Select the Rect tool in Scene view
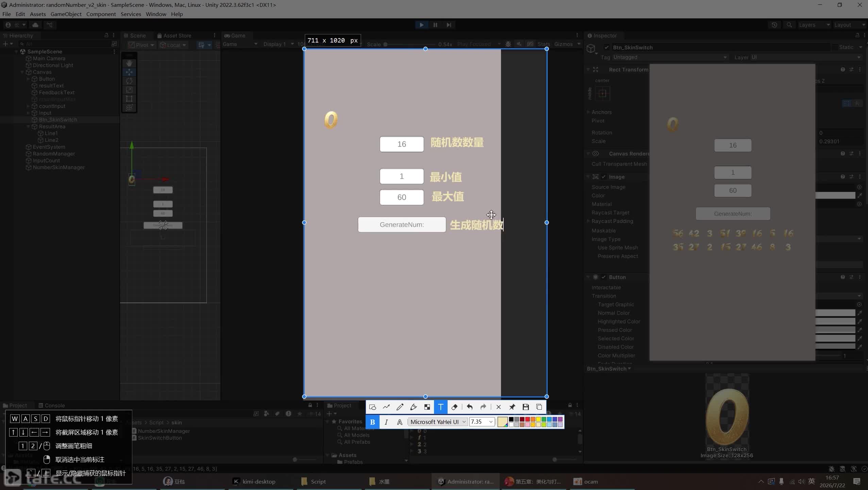Viewport: 868px width, 490px height. click(x=129, y=99)
